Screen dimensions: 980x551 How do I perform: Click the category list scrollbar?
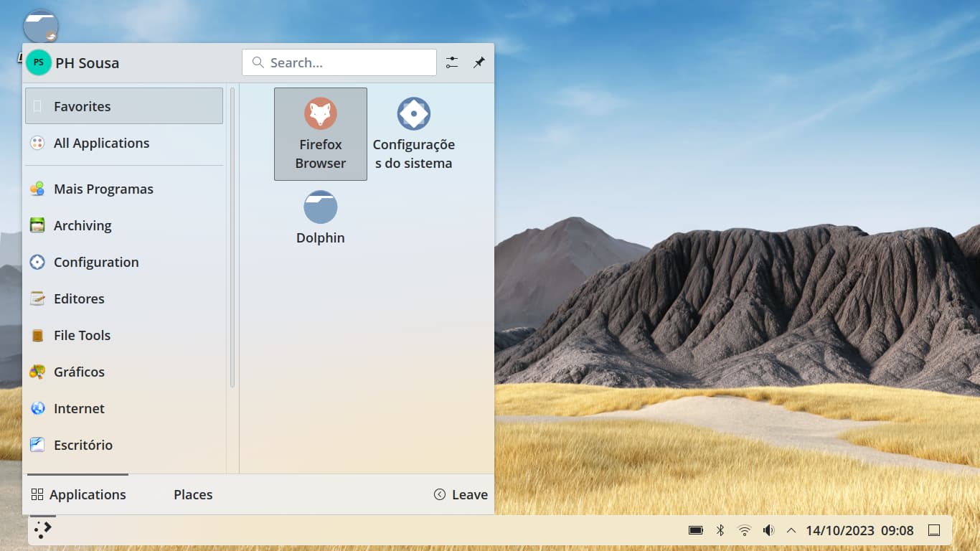click(x=232, y=237)
